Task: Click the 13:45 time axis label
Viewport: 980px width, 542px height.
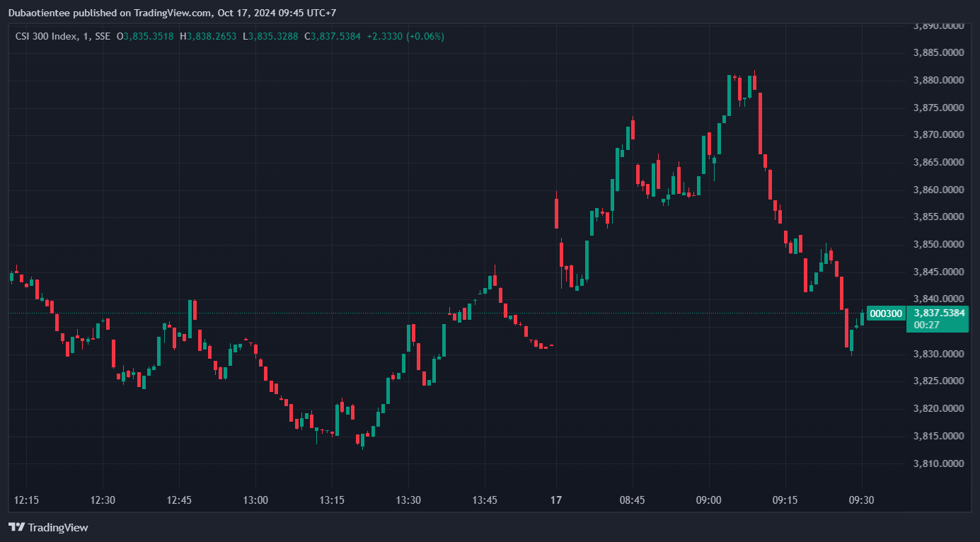Action: pos(485,500)
